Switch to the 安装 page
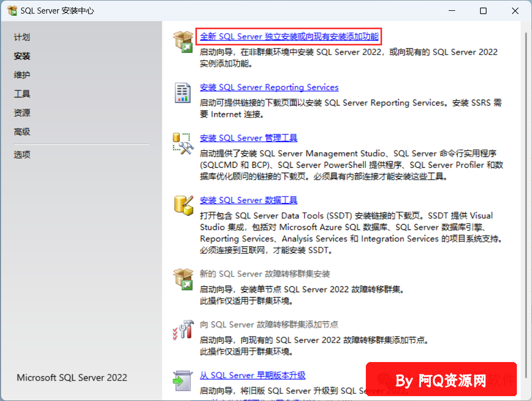 [22, 56]
